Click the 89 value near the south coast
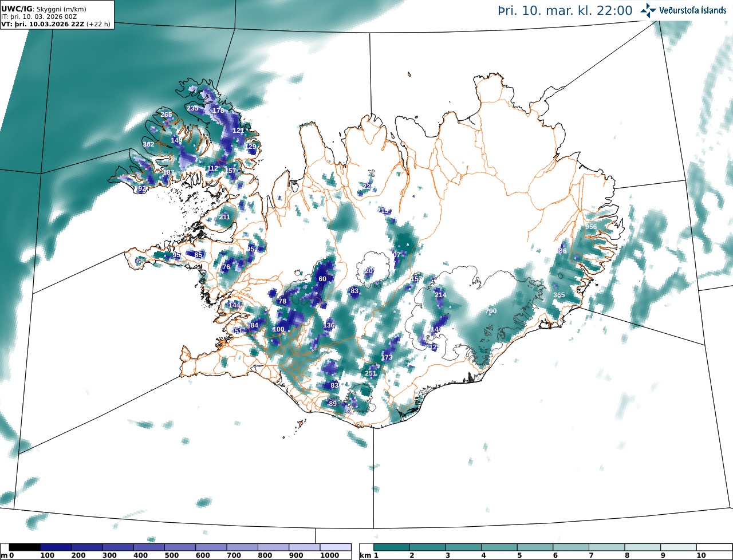Image resolution: width=733 pixels, height=560 pixels. coord(333,404)
